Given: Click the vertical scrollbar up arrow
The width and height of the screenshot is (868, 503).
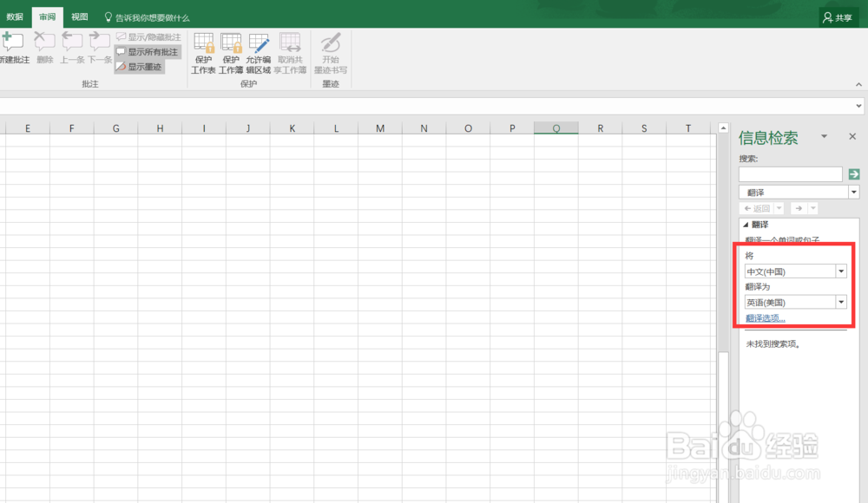Looking at the screenshot, I should (x=723, y=127).
